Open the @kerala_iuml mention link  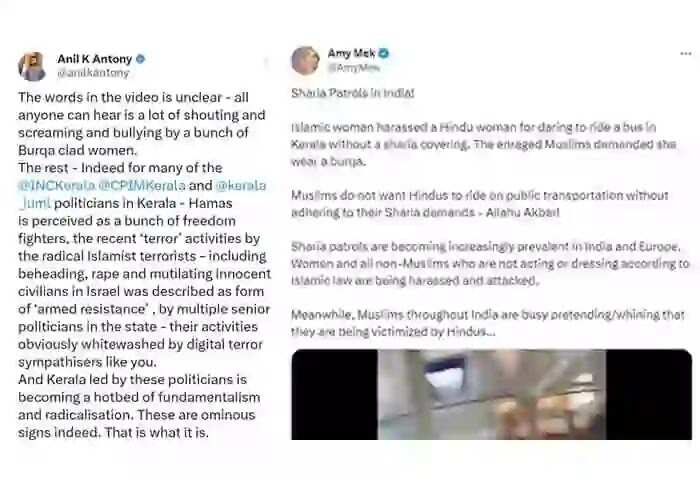142,194
